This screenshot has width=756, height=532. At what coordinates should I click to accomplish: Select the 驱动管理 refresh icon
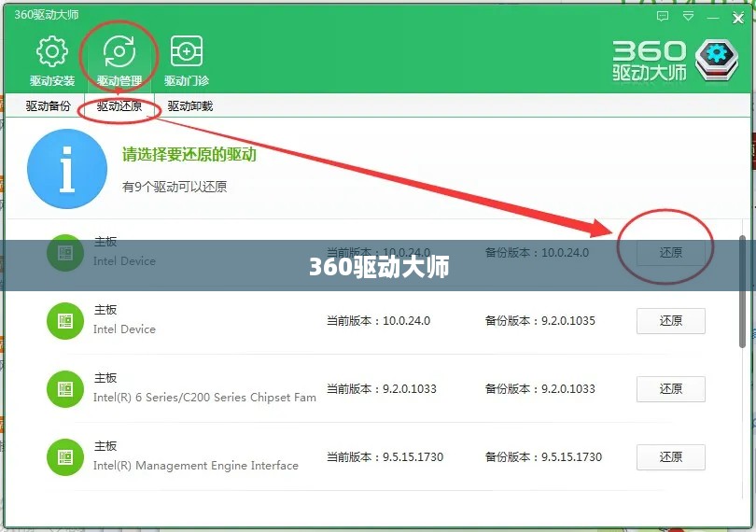pyautogui.click(x=119, y=51)
